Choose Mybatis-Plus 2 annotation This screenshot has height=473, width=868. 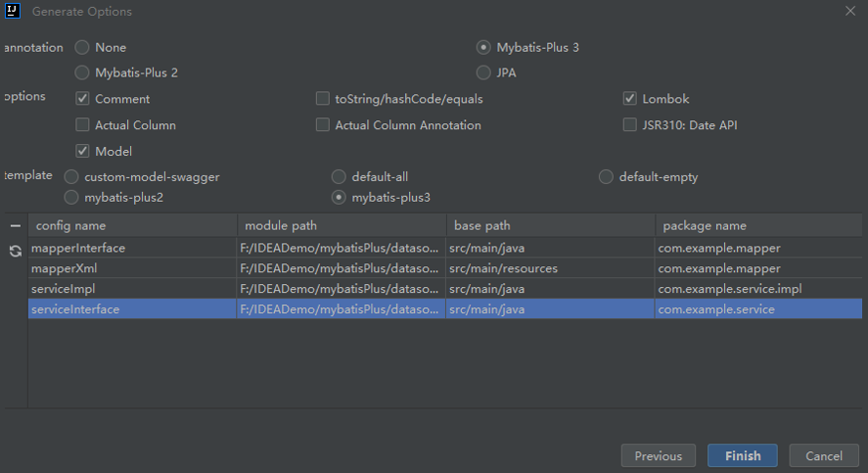click(82, 72)
